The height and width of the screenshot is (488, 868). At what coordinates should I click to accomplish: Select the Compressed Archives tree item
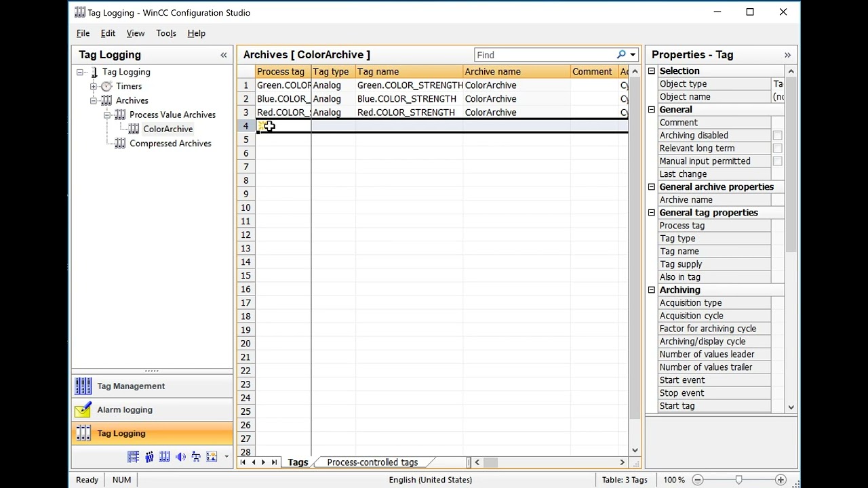[x=170, y=143]
